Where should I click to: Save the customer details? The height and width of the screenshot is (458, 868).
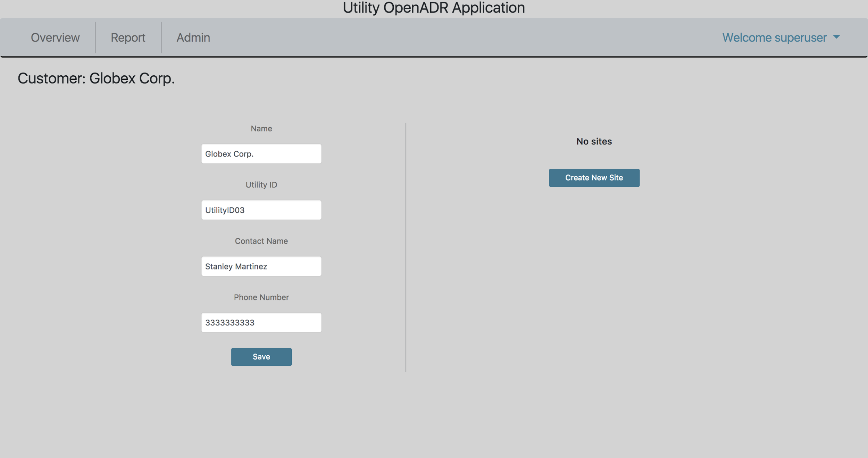pos(261,357)
